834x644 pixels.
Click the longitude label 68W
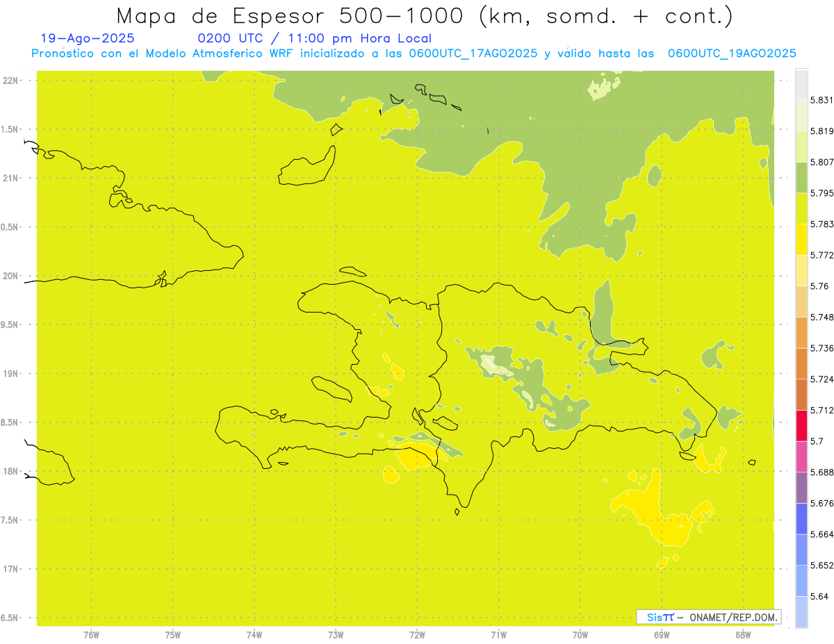pyautogui.click(x=742, y=635)
